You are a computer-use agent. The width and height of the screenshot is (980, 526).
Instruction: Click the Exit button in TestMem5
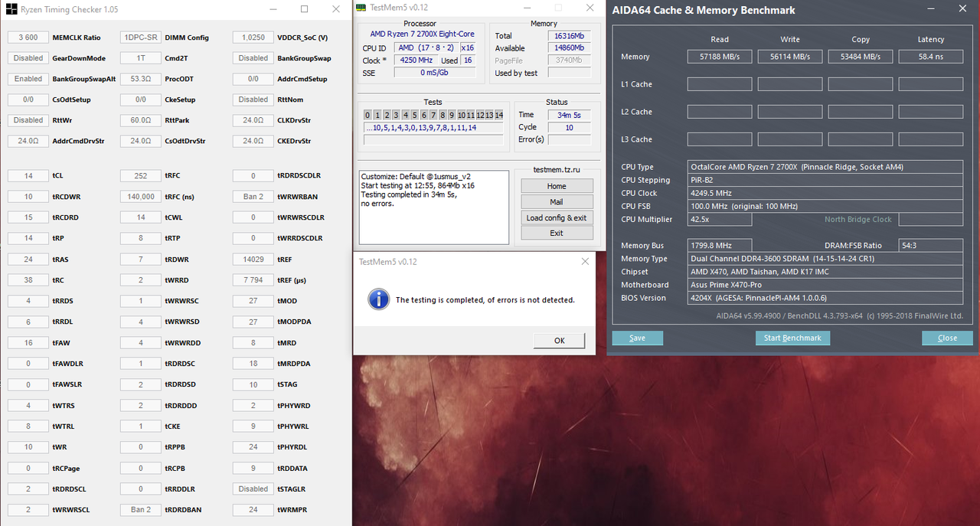tap(557, 233)
